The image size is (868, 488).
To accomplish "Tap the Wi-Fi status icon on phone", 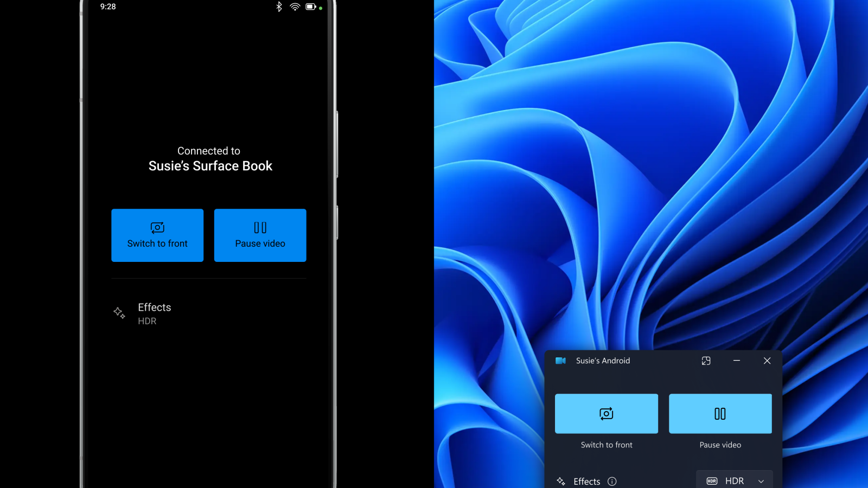I will (x=295, y=7).
